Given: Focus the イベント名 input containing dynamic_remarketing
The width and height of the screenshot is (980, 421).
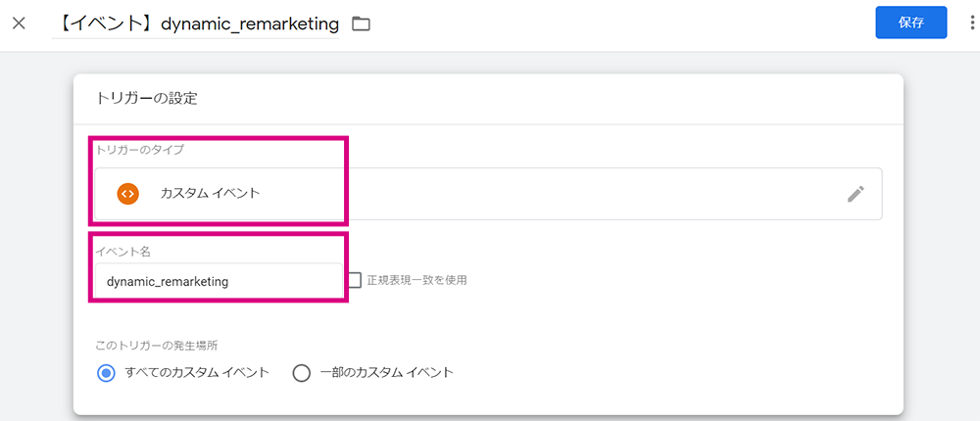Looking at the screenshot, I should [x=219, y=281].
